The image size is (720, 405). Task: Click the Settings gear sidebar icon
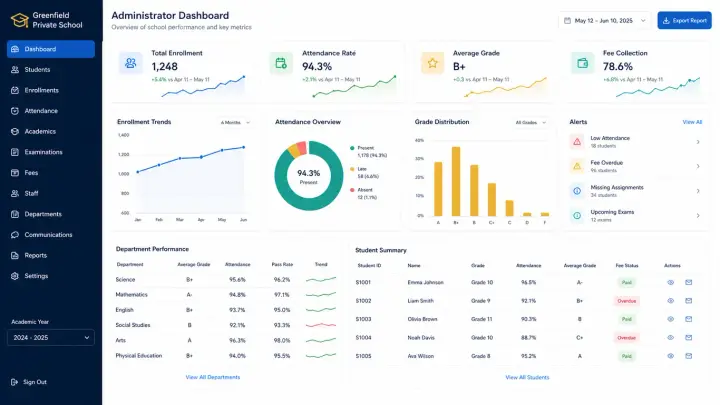15,276
